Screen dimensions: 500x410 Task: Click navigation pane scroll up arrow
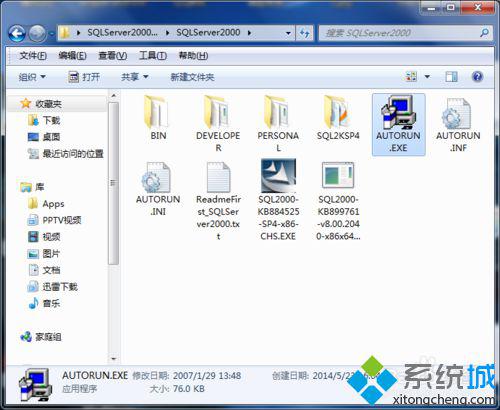[114, 96]
